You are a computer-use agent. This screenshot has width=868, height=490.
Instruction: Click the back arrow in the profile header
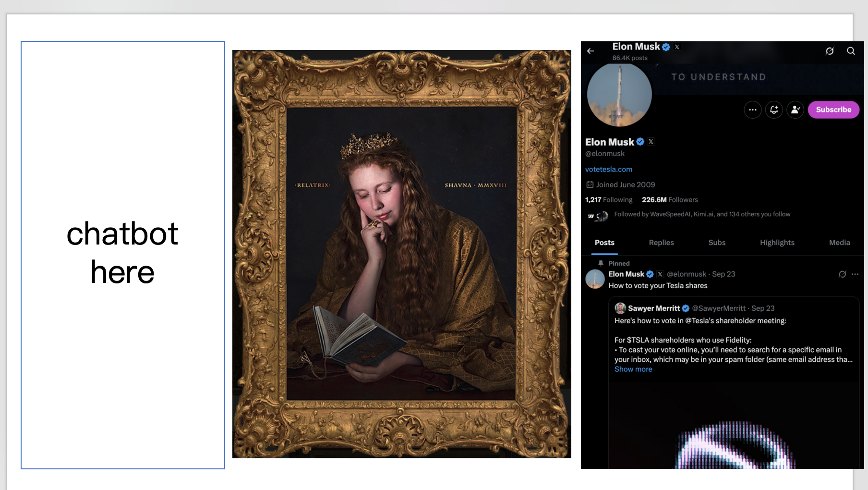(591, 51)
